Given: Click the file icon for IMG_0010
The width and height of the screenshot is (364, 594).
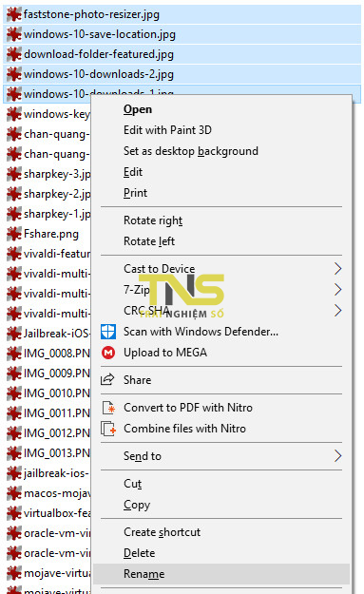Looking at the screenshot, I should point(14,393).
